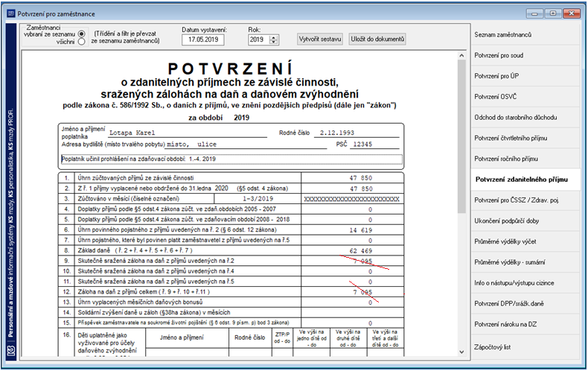Click the application icon in the title bar
588x371 pixels.
point(11,13)
